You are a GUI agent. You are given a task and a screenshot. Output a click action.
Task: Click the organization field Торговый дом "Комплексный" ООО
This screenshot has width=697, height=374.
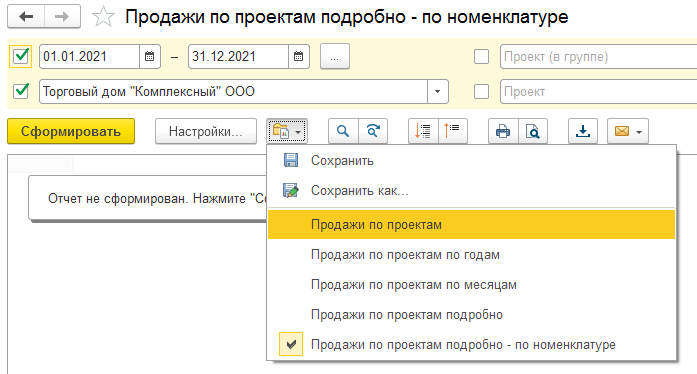pyautogui.click(x=233, y=92)
